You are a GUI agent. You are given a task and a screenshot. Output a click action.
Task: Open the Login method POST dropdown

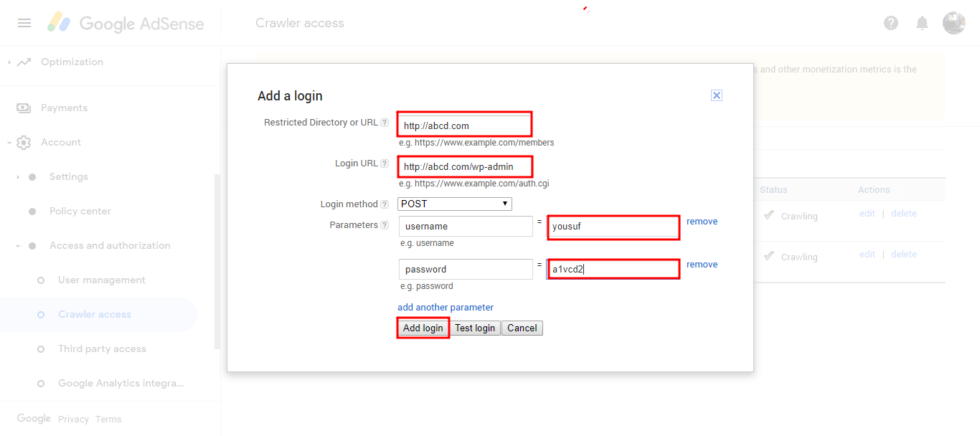455,204
